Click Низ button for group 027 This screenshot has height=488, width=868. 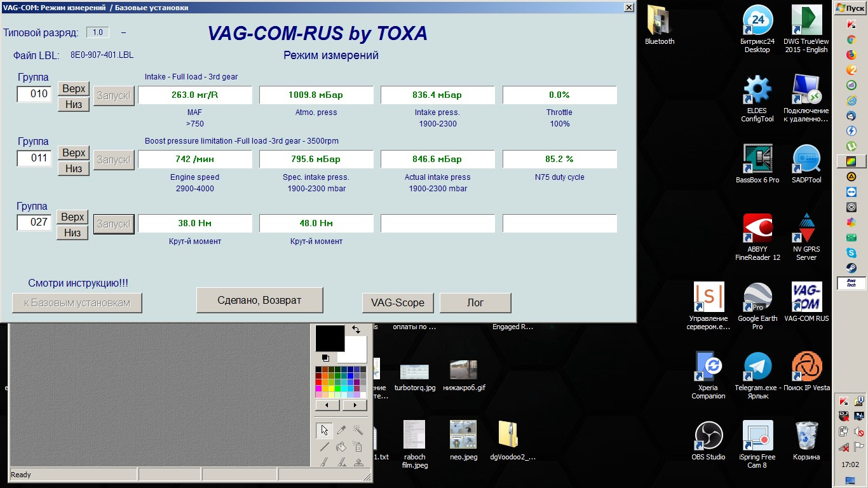(72, 233)
